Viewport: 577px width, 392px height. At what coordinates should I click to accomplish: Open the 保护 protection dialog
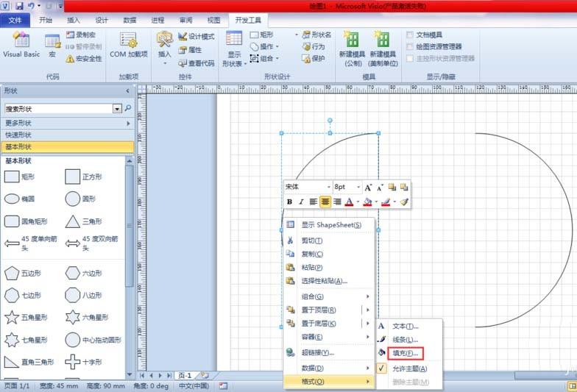(314, 59)
